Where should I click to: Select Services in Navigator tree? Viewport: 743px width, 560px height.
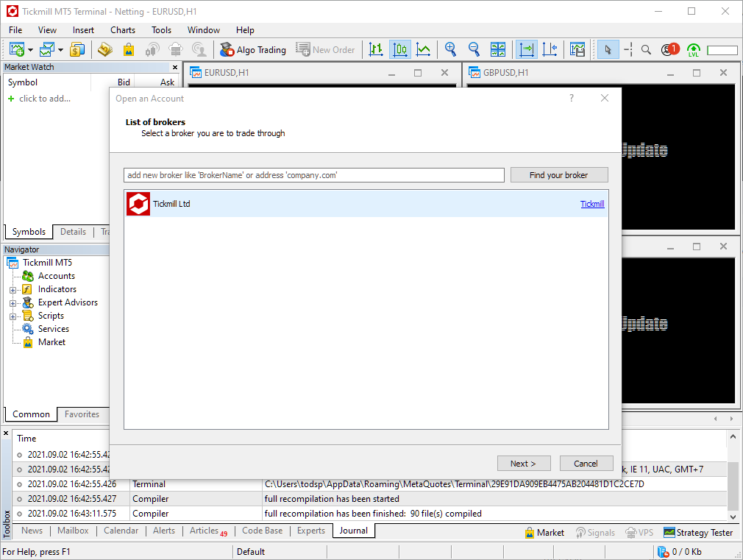click(x=54, y=329)
